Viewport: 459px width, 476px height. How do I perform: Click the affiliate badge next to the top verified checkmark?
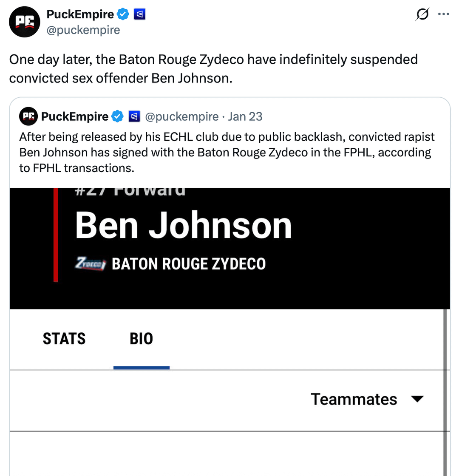coord(140,14)
